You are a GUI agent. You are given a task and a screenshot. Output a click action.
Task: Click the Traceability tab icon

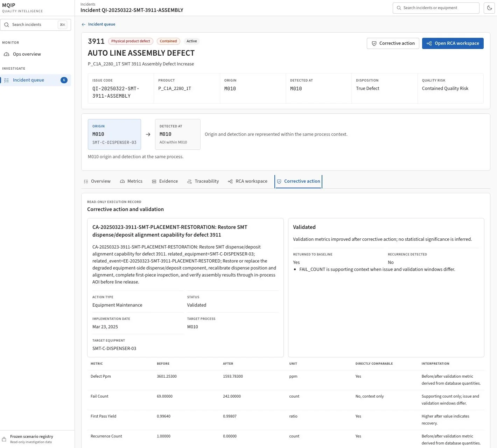point(189,182)
